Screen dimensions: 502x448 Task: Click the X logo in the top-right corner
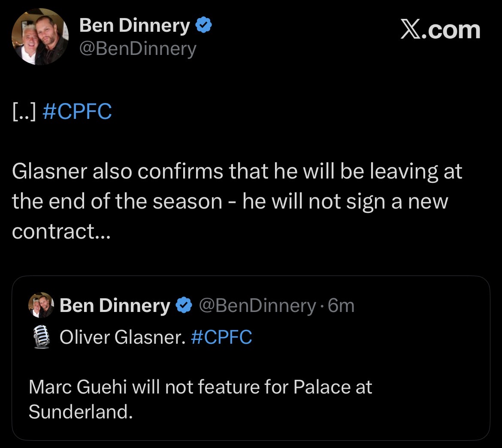tap(411, 30)
